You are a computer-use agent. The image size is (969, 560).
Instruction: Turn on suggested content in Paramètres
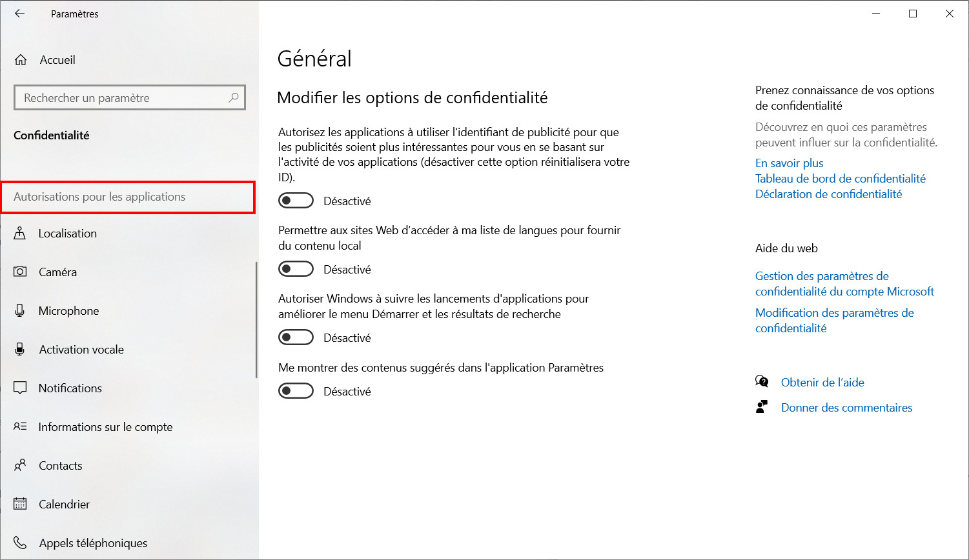tap(296, 391)
